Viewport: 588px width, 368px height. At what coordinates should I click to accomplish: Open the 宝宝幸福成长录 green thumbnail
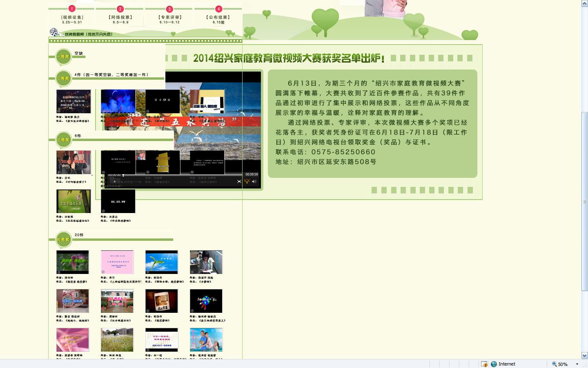coord(73,201)
